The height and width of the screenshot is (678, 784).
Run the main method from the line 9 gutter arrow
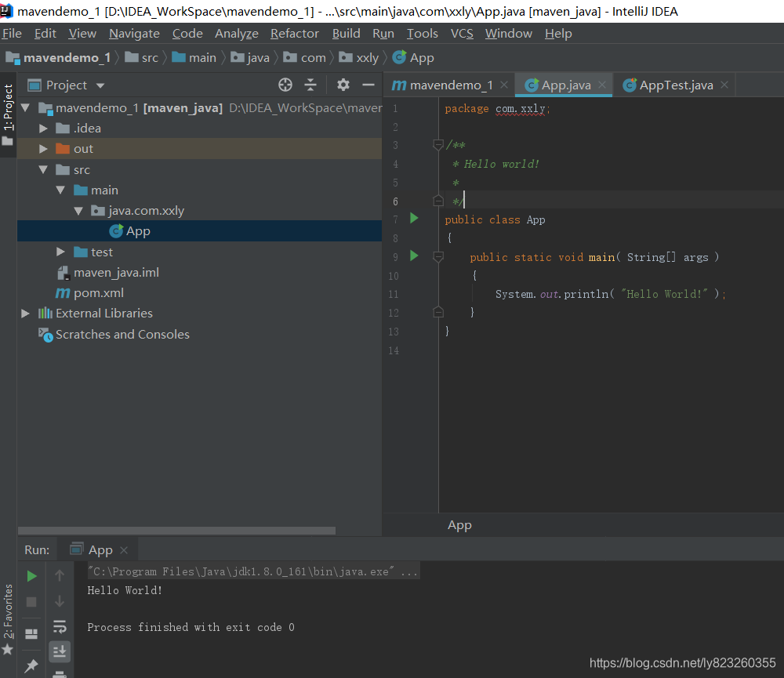414,256
